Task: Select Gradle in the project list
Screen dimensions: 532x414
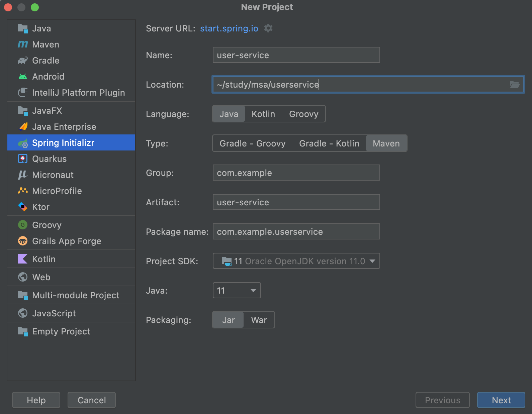Action: coord(71,61)
